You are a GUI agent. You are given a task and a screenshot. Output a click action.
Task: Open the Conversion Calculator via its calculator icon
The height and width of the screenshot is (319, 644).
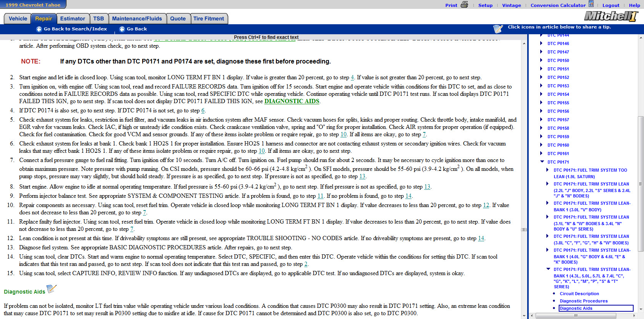[591, 4]
